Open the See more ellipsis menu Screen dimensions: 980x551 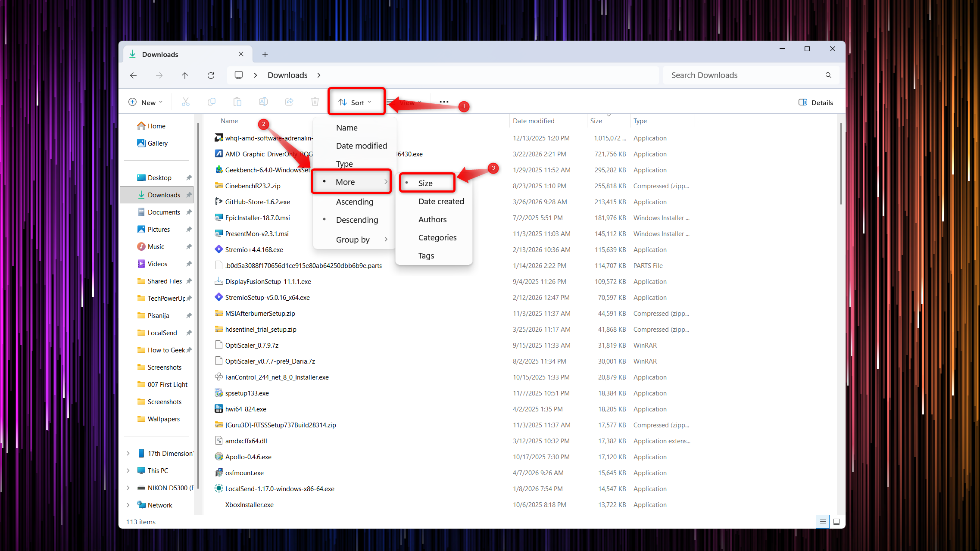tap(444, 102)
